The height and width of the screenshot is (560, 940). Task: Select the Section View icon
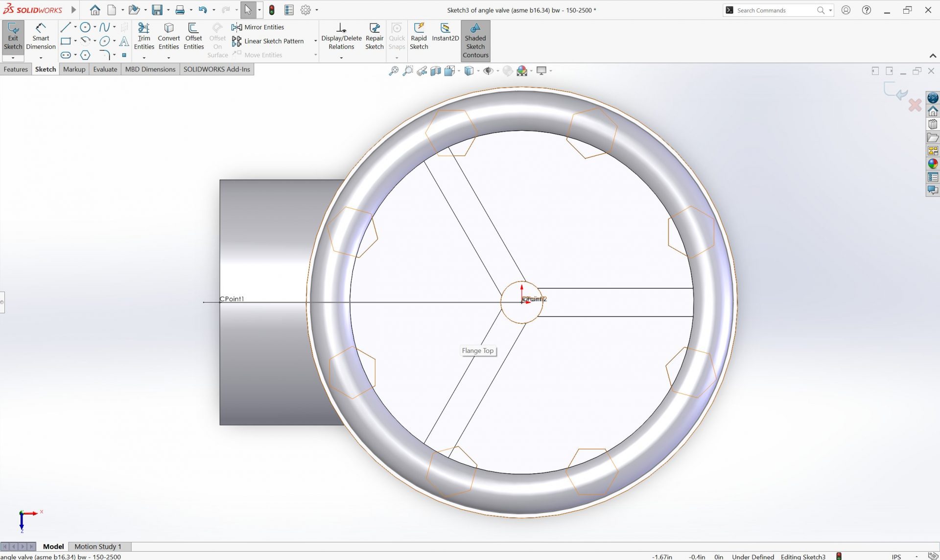tap(436, 70)
